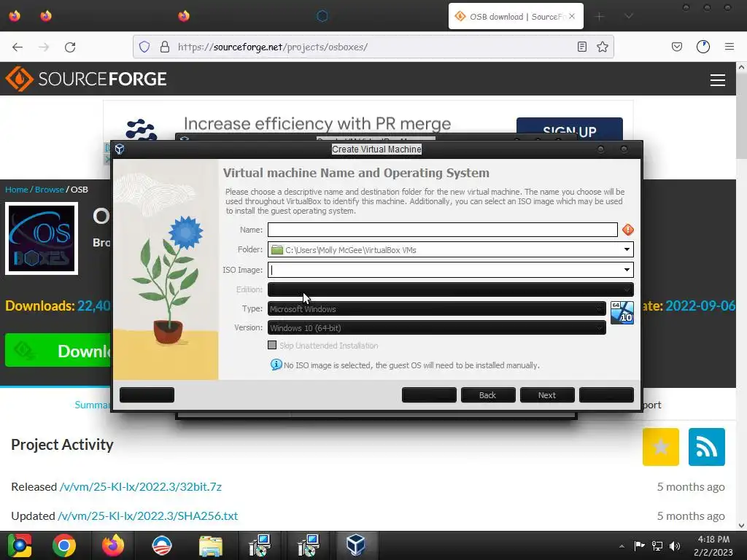Click the yellow star favorite icon
The image size is (747, 560).
(x=660, y=447)
